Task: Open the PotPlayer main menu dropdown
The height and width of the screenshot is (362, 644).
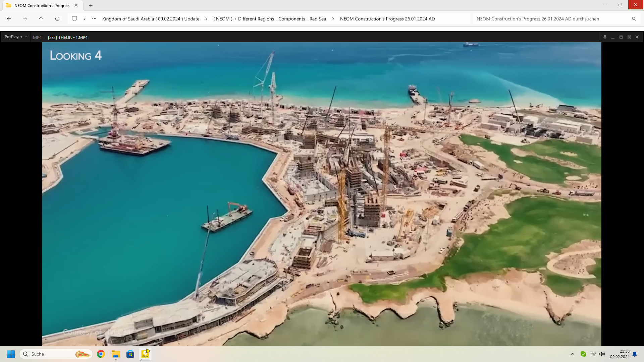Action: [x=16, y=37]
